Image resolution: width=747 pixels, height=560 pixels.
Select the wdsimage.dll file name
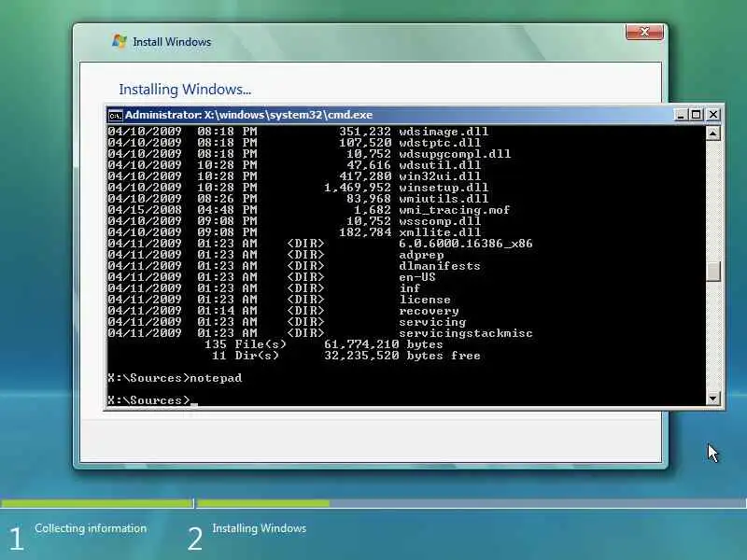[444, 132]
